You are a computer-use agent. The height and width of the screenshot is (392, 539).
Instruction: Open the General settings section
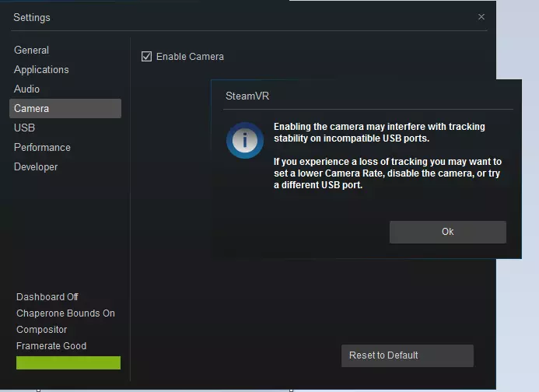coord(31,51)
